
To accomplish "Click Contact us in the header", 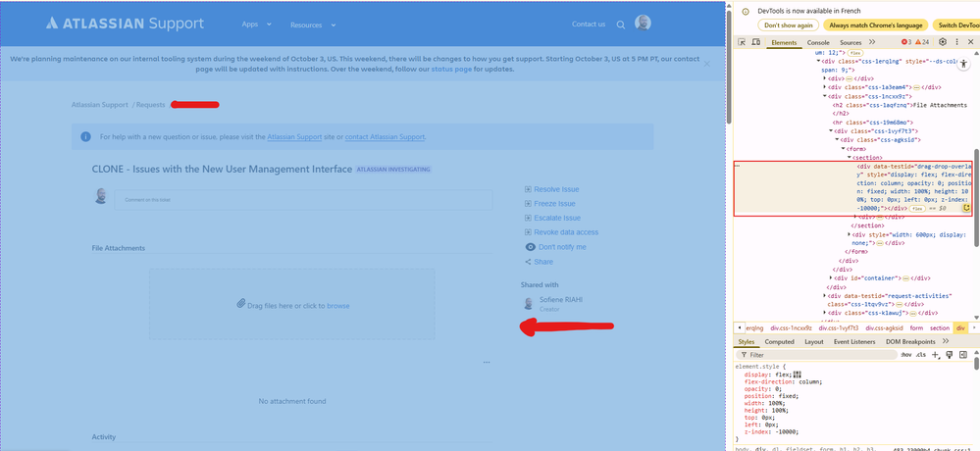I will [589, 25].
